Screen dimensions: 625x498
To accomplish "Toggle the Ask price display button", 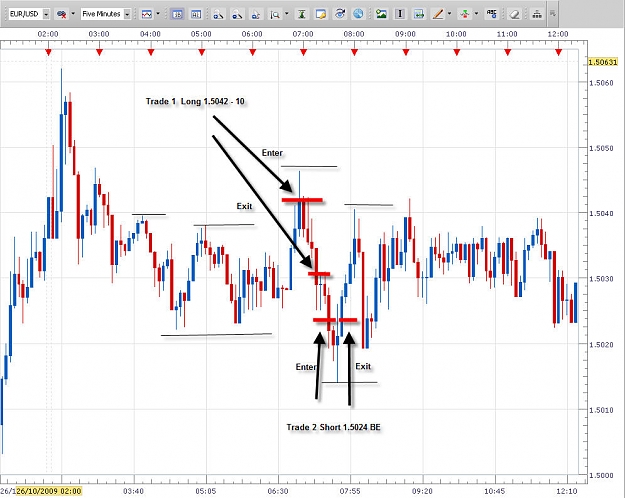I will [x=195, y=14].
